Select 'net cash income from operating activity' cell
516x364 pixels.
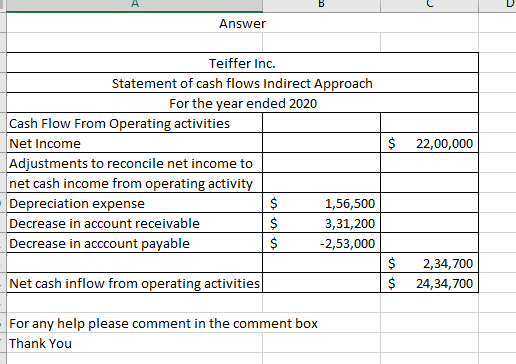[x=135, y=183]
